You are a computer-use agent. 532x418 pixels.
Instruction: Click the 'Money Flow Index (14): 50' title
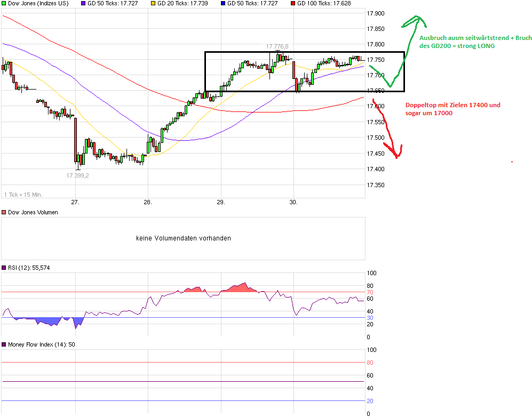coord(42,344)
